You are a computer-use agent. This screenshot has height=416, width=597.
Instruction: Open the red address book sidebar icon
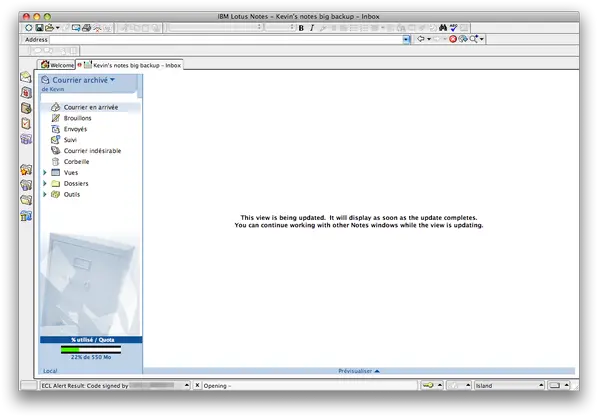coord(26,92)
